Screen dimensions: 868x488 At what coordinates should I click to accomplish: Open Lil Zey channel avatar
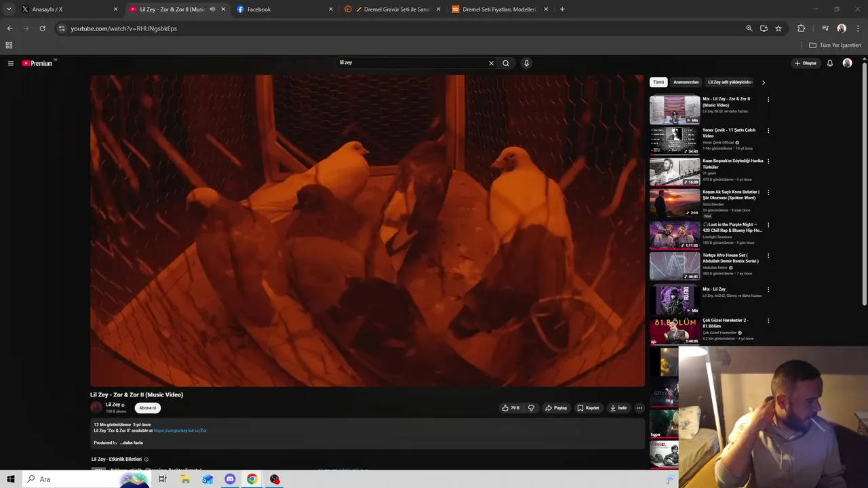pyautogui.click(x=96, y=407)
